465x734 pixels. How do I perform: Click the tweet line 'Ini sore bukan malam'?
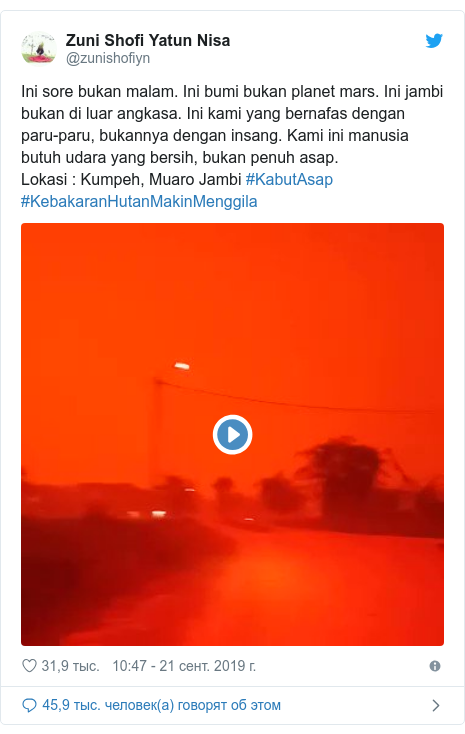[x=99, y=91]
